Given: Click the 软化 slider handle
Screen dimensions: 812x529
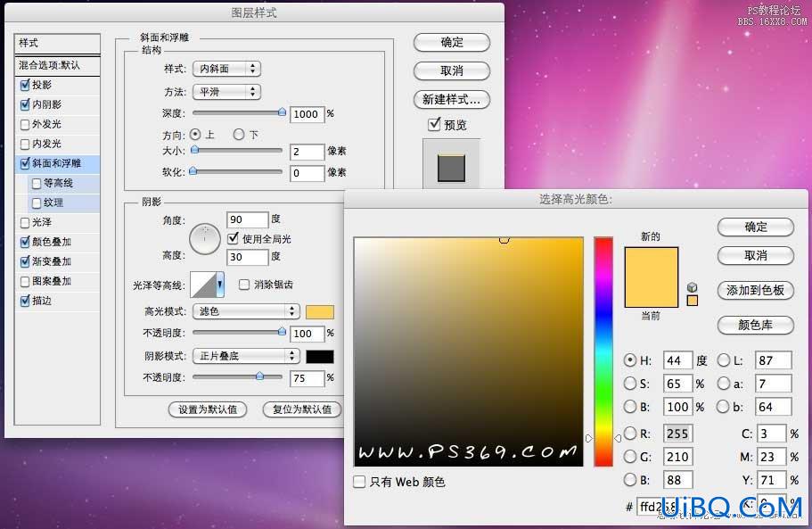Looking at the screenshot, I should (193, 170).
